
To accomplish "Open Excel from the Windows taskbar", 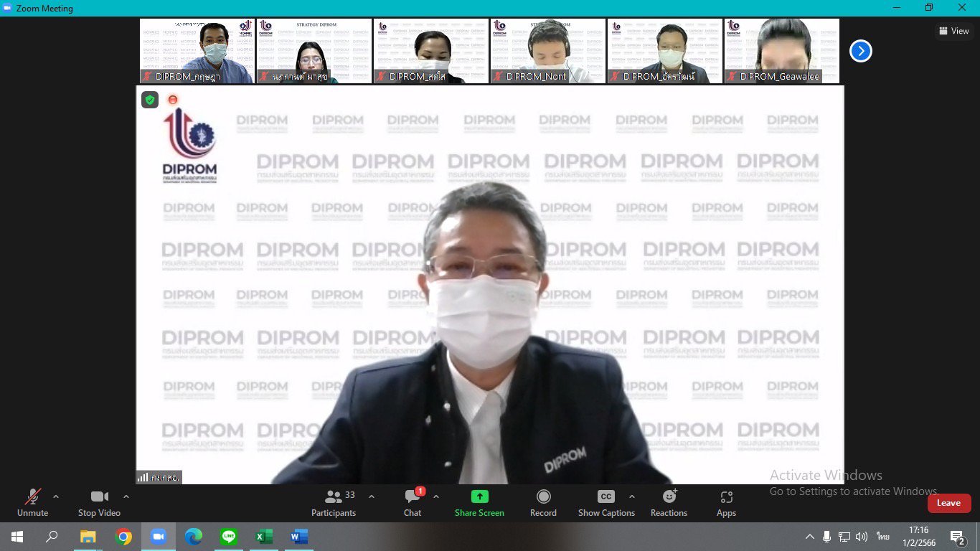I will [264, 537].
